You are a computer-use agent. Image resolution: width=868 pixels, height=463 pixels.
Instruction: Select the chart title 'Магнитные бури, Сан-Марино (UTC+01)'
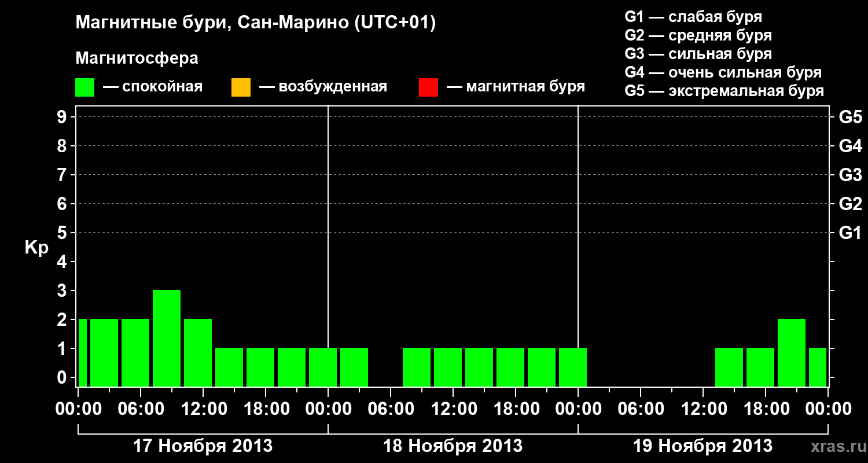click(x=255, y=23)
